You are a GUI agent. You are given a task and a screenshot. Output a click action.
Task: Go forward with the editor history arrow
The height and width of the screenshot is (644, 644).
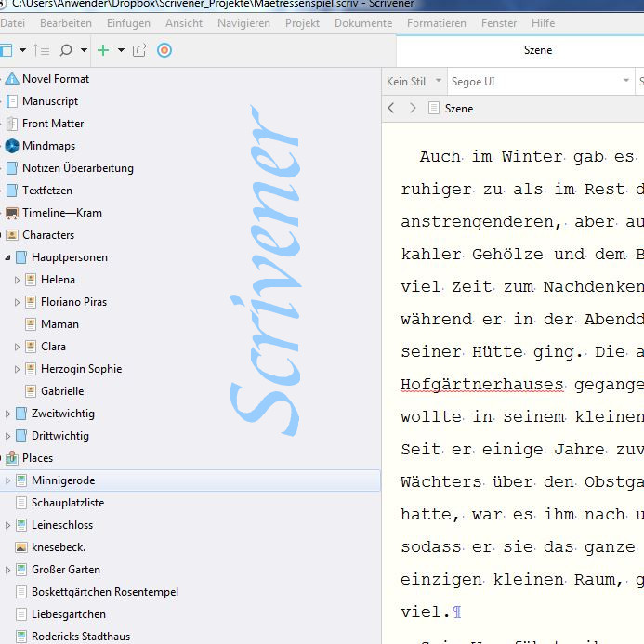tap(413, 109)
